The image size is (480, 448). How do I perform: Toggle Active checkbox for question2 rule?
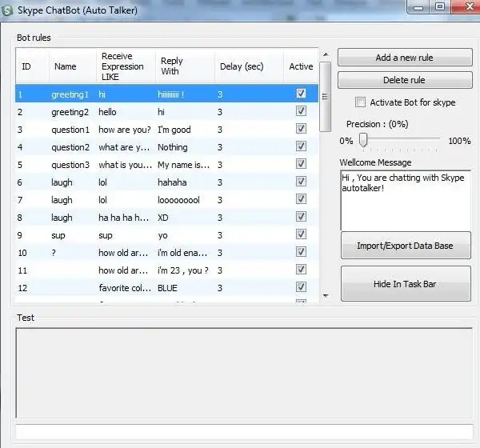(301, 146)
